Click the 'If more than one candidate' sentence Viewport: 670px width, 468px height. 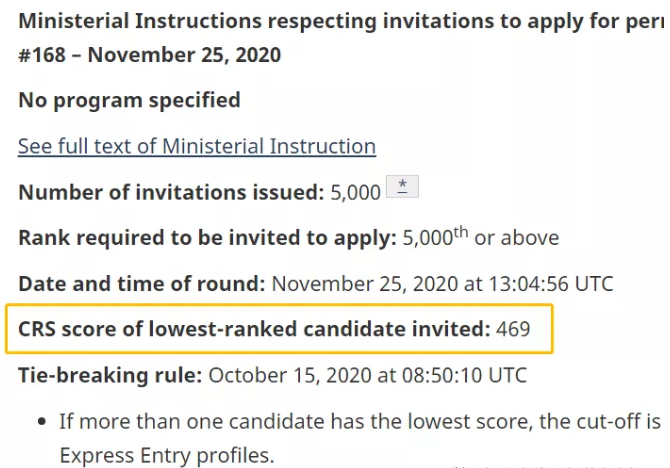360,421
